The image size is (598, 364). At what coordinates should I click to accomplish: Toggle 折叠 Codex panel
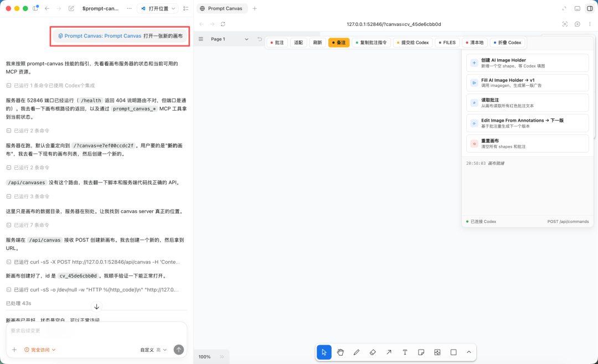coord(507,43)
